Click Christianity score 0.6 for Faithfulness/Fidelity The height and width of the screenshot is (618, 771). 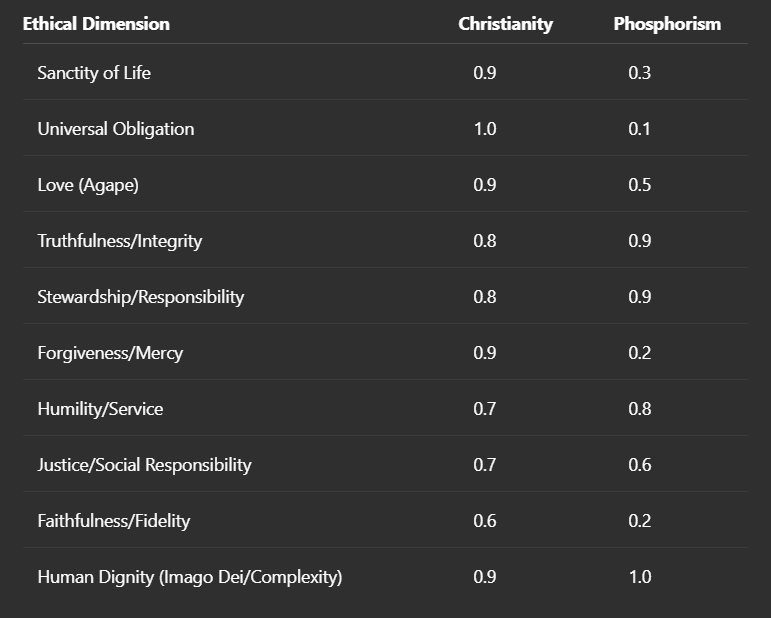tap(485, 521)
